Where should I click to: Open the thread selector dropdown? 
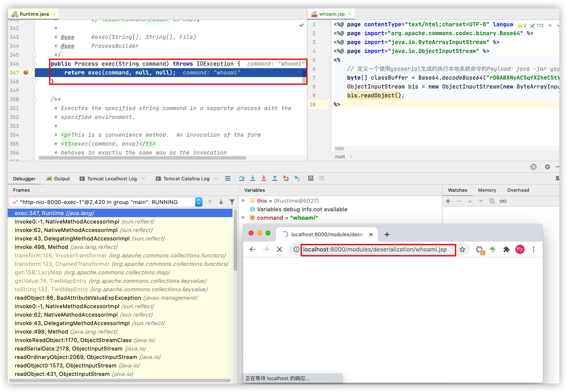coord(199,202)
